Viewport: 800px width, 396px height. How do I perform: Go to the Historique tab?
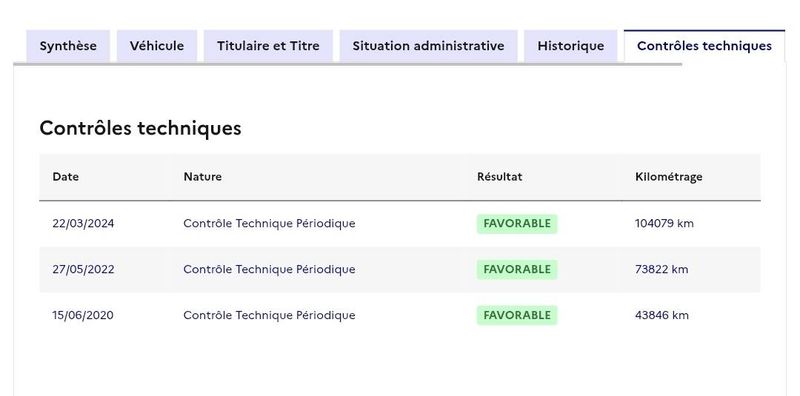tap(570, 46)
